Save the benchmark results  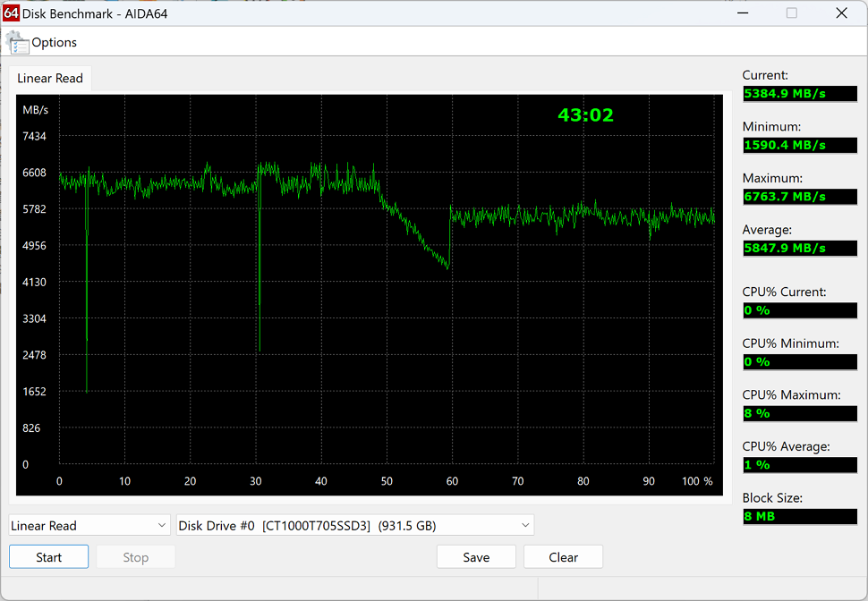[x=476, y=557]
